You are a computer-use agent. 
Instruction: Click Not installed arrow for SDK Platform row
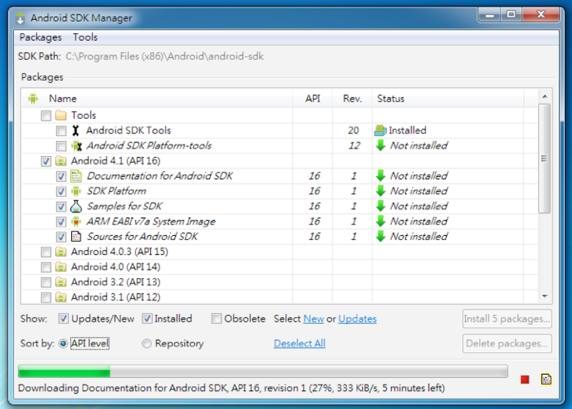coord(380,191)
